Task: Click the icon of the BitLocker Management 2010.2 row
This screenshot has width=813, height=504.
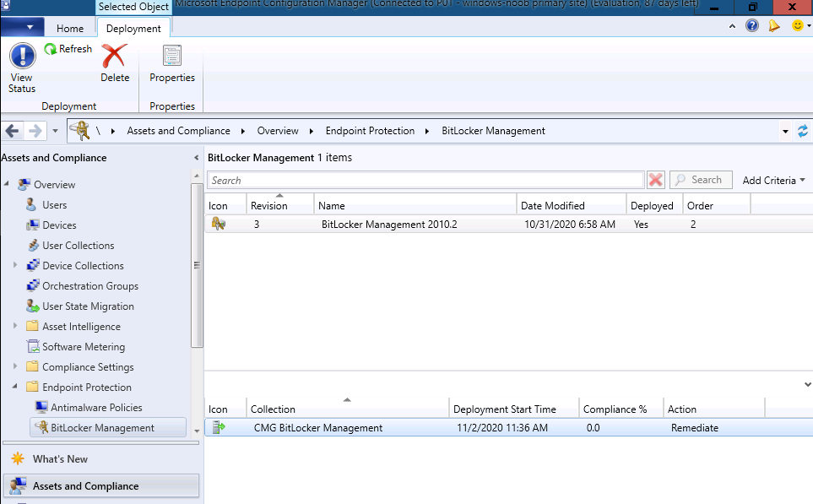Action: tap(219, 224)
